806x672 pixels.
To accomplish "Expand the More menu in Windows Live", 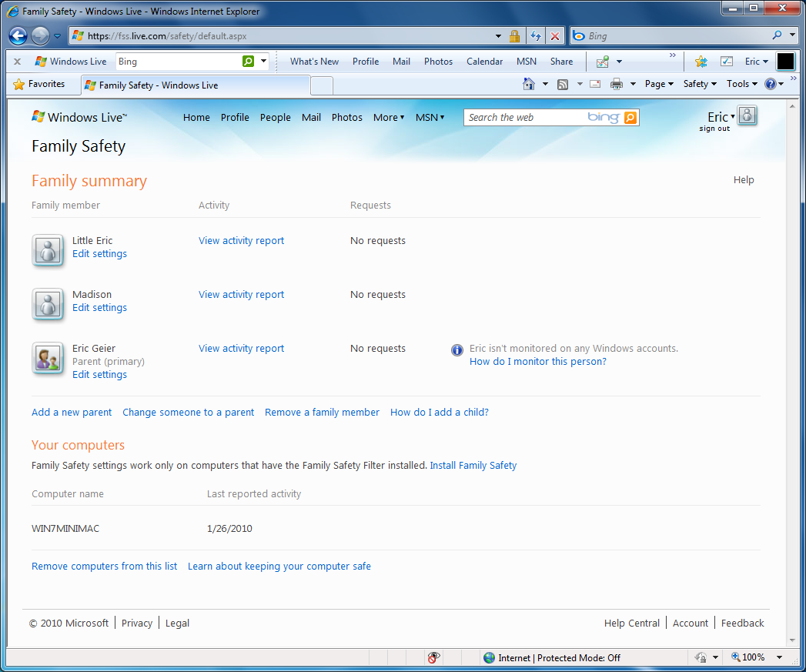I will point(389,117).
